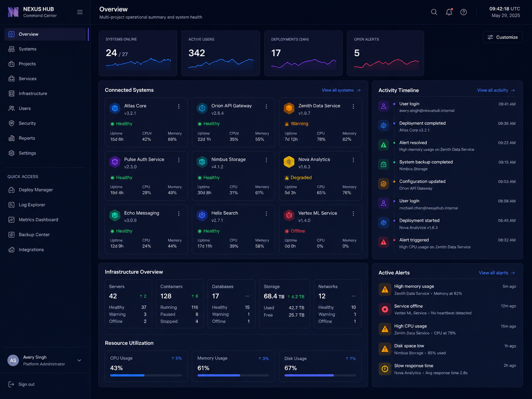
Task: Open Atlas Core options three-dot menu
Action: 179,107
